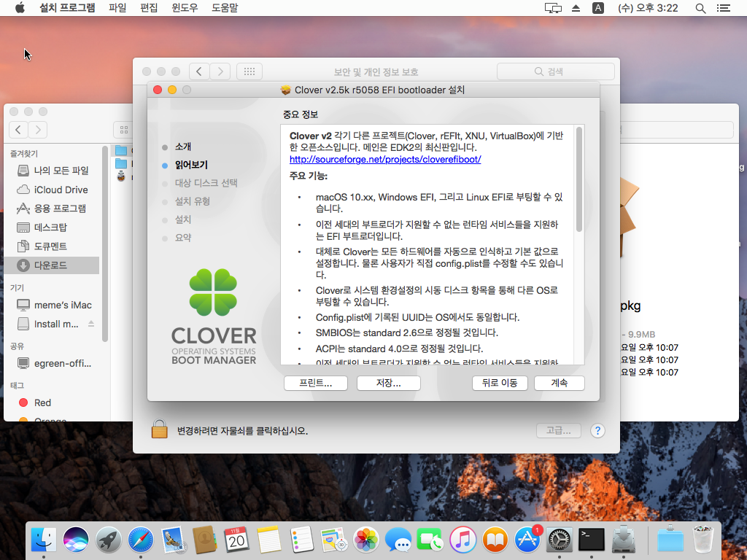Image resolution: width=747 pixels, height=560 pixels.
Task: Open the 도움말 menu
Action: (x=225, y=7)
